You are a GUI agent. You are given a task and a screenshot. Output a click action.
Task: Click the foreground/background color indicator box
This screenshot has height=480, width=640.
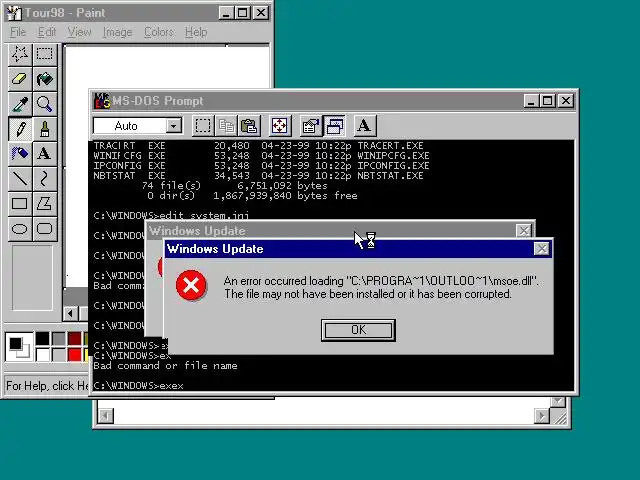(19, 347)
